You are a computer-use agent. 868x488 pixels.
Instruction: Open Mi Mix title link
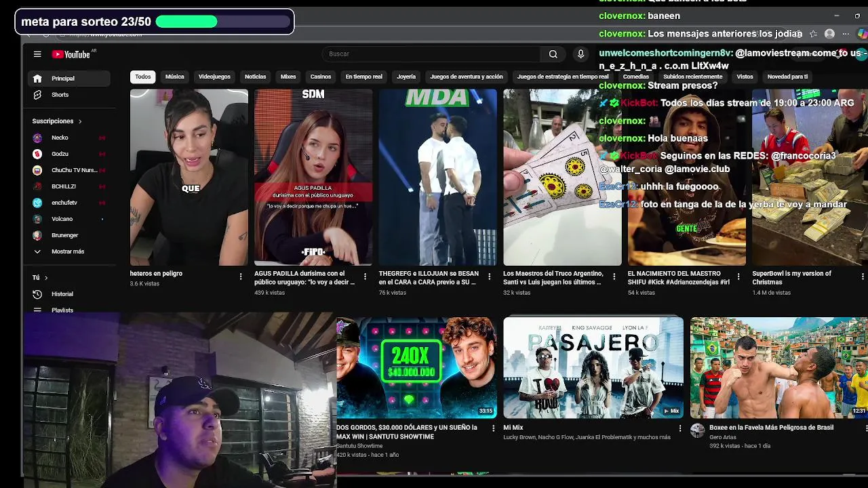point(513,428)
